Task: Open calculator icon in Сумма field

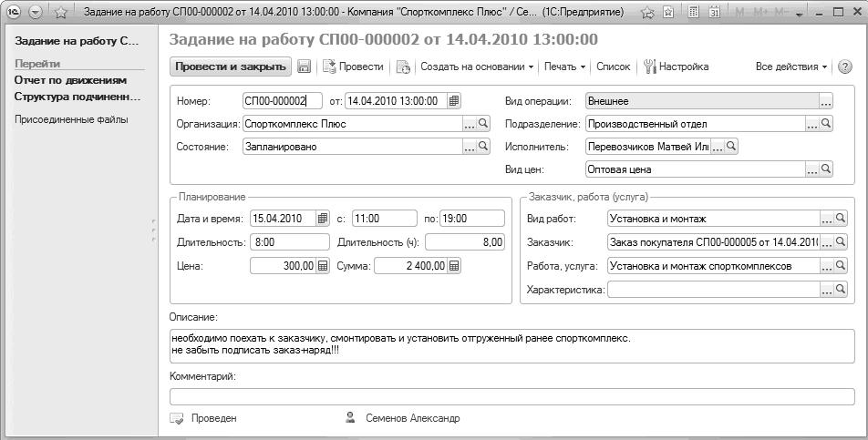Action: pos(454,266)
